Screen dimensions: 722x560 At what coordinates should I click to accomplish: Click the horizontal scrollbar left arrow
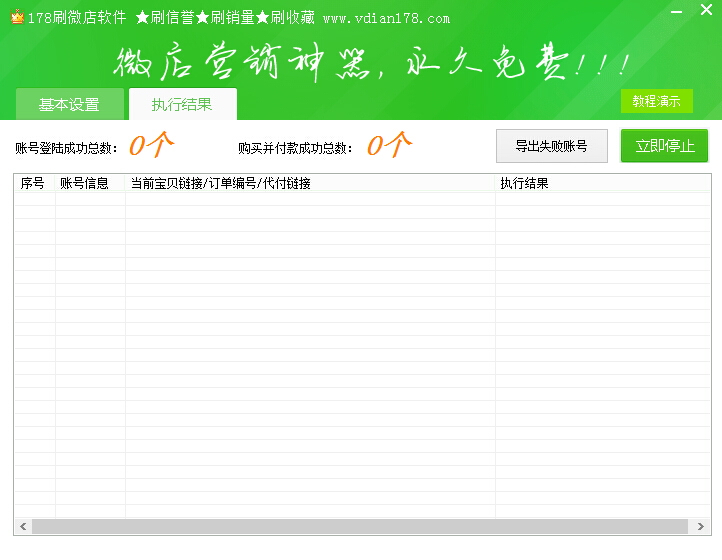coord(23,526)
